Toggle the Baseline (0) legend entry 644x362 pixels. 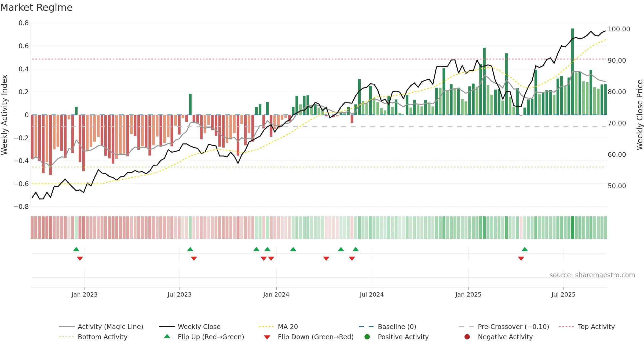coord(387,327)
